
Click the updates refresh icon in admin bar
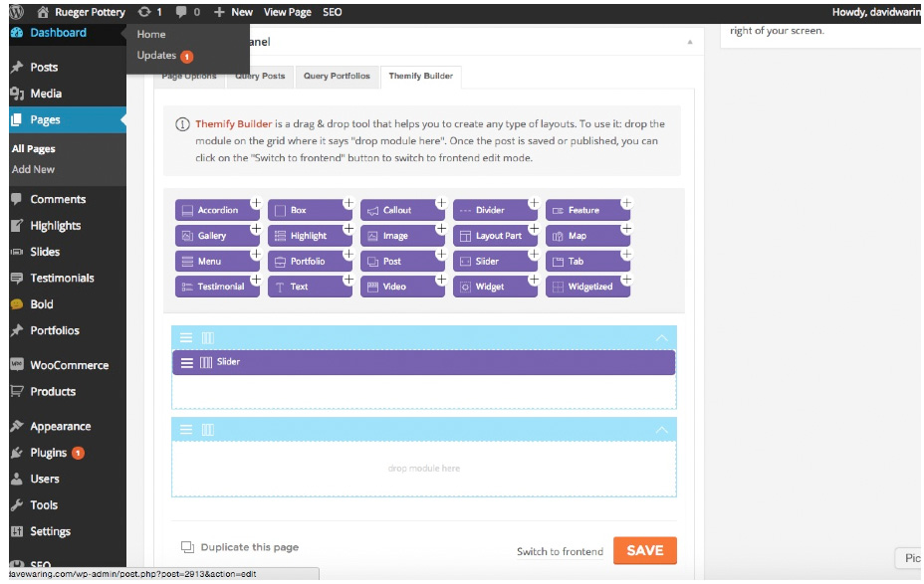coord(145,12)
